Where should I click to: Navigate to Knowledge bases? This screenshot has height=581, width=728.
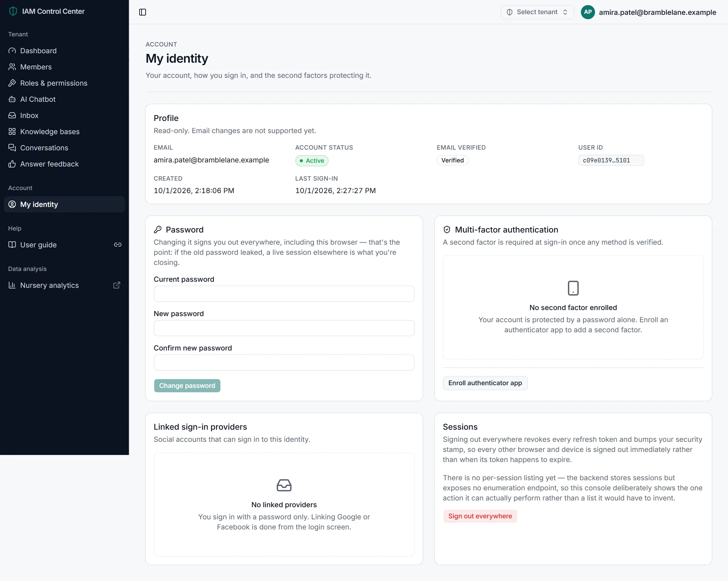click(64, 132)
